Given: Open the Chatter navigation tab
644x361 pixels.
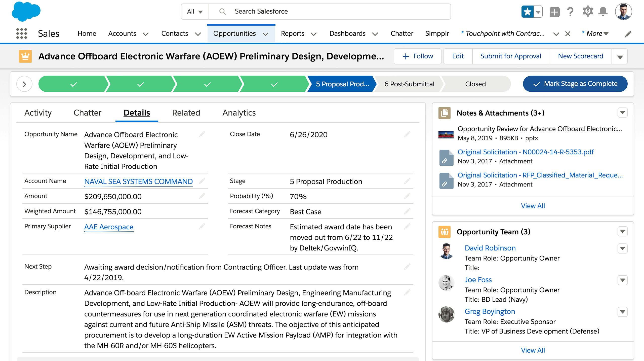Looking at the screenshot, I should (x=402, y=33).
